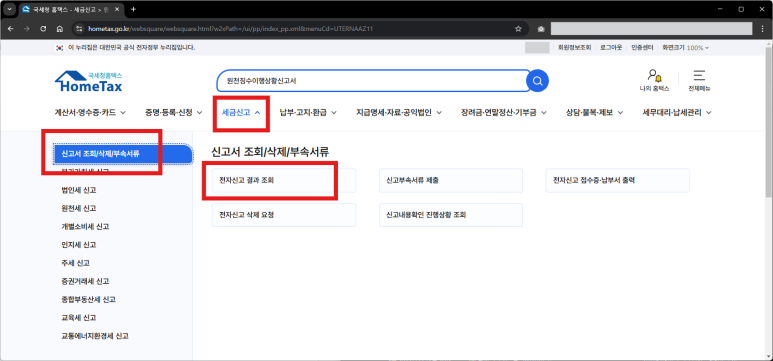Image resolution: width=773 pixels, height=361 pixels.
Task: Open 전자신고 결과 조회
Action: point(284,180)
